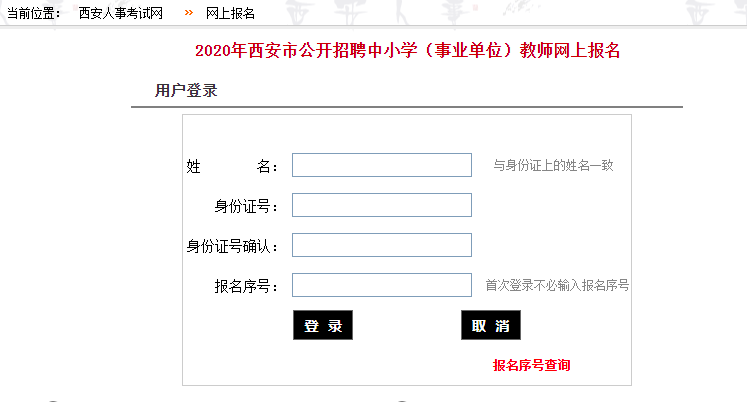Open 网上报名 breadcrumb item
Viewport: 747px width, 402px height.
point(231,13)
